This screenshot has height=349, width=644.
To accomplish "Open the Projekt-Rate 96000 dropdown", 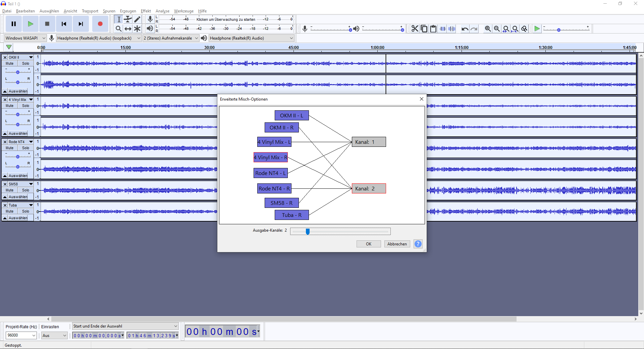I will (x=21, y=335).
